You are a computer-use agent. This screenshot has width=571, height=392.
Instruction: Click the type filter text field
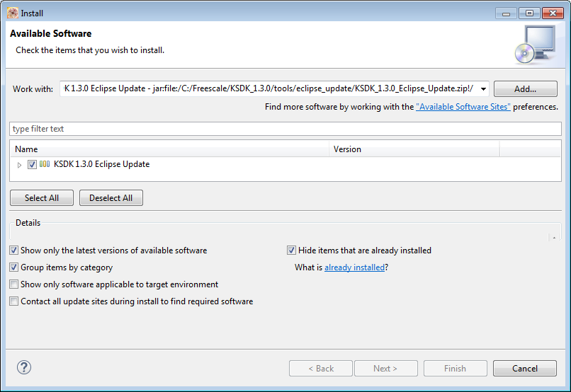point(285,129)
